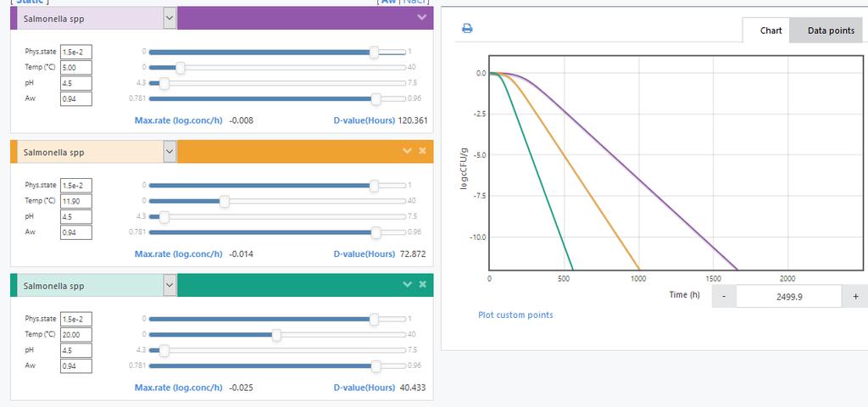Click Phys.state slider handle in purple panel
868x407 pixels.
pos(374,52)
